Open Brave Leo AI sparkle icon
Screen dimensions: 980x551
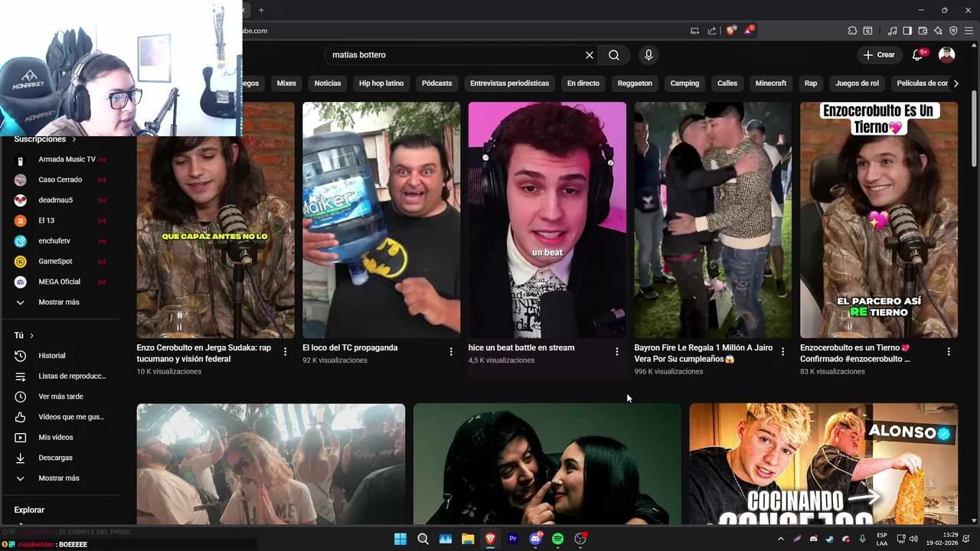(938, 31)
